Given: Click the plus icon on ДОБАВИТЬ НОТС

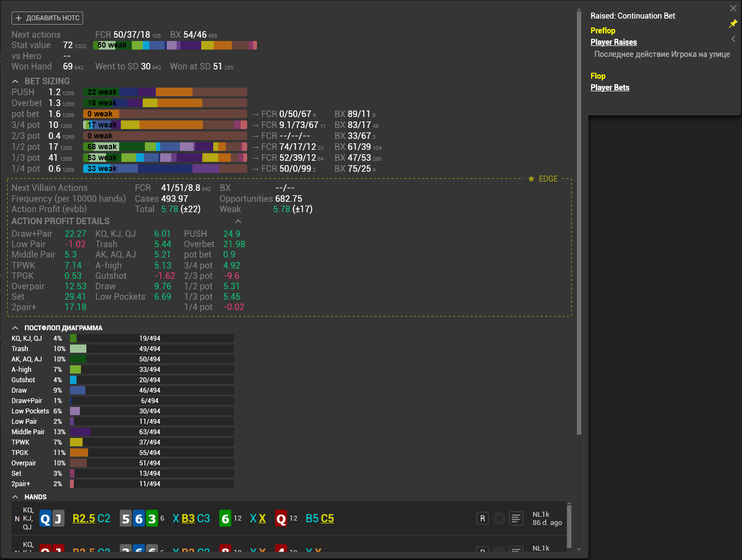Looking at the screenshot, I should pyautogui.click(x=19, y=18).
